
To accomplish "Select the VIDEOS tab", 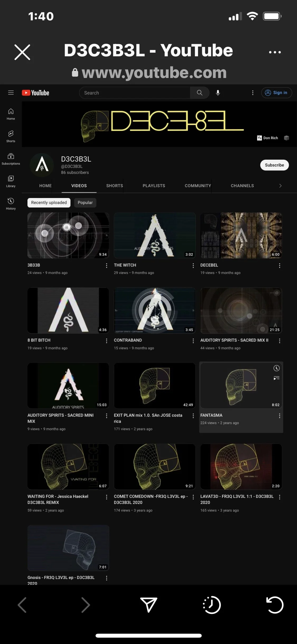I will [x=79, y=186].
